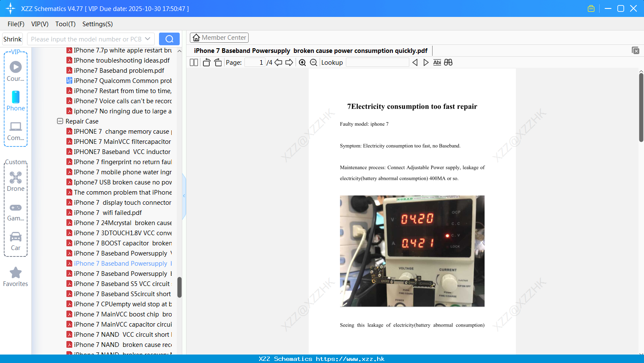Open the Member Center

pos(219,38)
